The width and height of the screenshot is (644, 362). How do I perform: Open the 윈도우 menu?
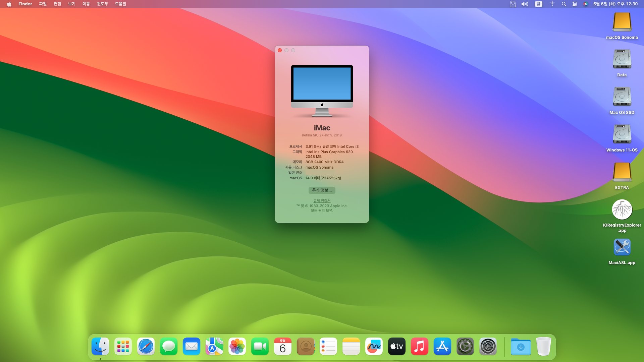tap(102, 4)
